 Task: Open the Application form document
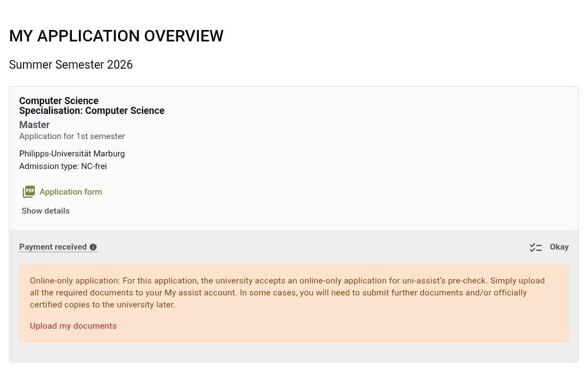click(71, 192)
